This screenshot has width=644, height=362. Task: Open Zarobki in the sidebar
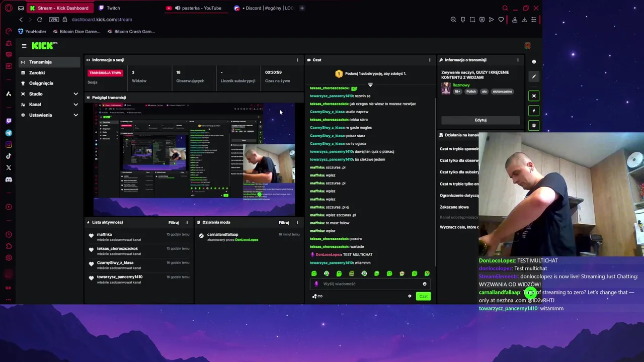(x=49, y=73)
